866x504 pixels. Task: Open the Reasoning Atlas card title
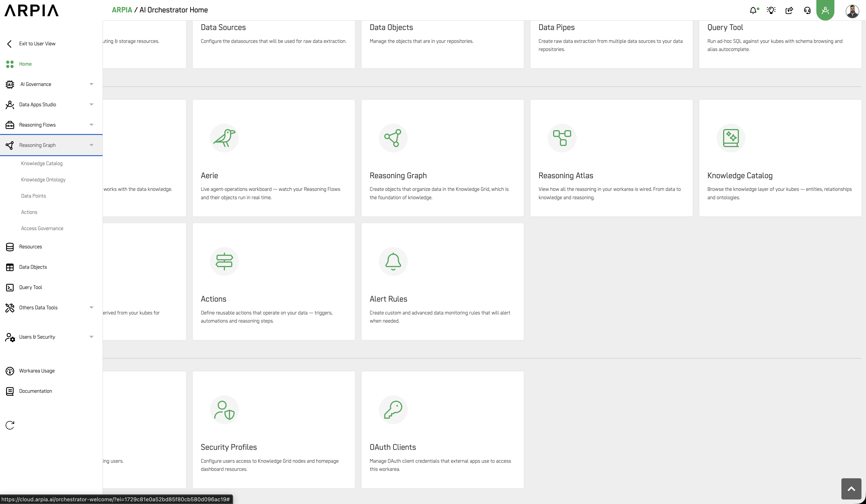(566, 176)
